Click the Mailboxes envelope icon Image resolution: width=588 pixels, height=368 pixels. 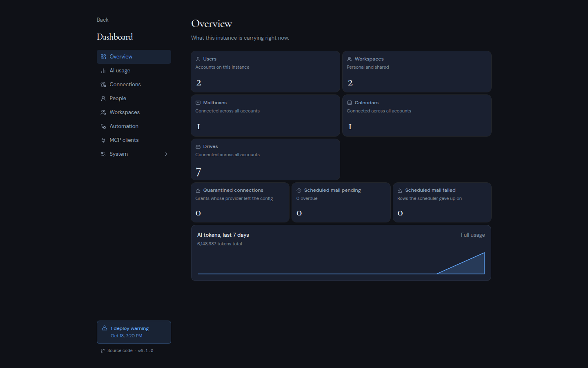[198, 103]
